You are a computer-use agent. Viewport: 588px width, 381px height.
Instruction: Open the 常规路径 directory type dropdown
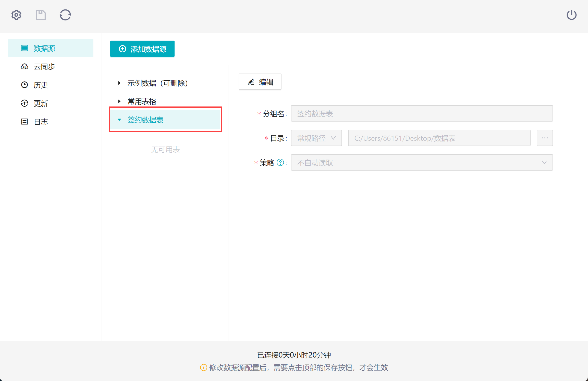(x=316, y=138)
